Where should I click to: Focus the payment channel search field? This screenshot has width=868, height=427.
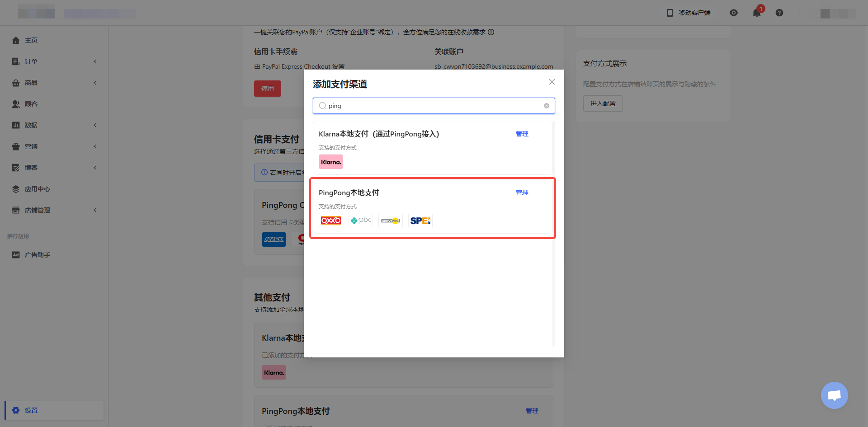[x=434, y=106]
